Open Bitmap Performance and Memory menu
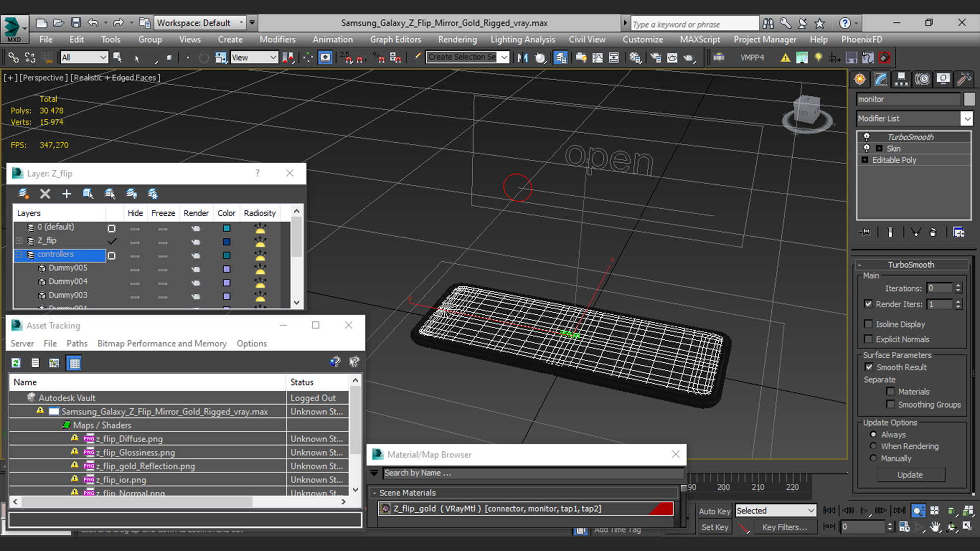The height and width of the screenshot is (551, 980). point(162,343)
